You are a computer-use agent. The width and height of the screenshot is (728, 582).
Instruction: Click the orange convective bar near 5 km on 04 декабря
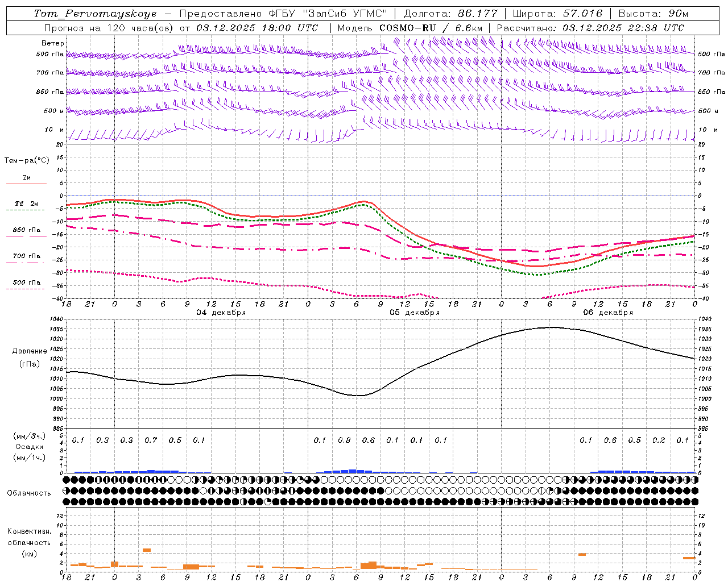pos(147,550)
